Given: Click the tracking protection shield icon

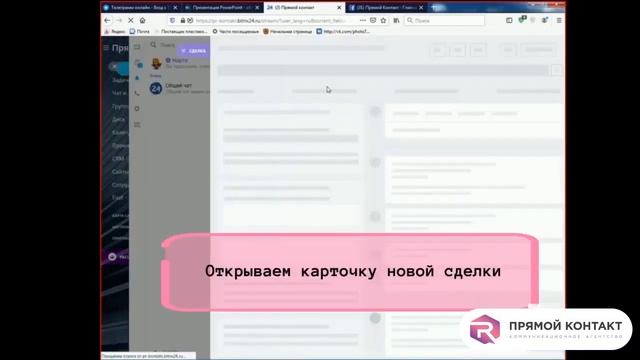Looking at the screenshot, I should 172,20.
